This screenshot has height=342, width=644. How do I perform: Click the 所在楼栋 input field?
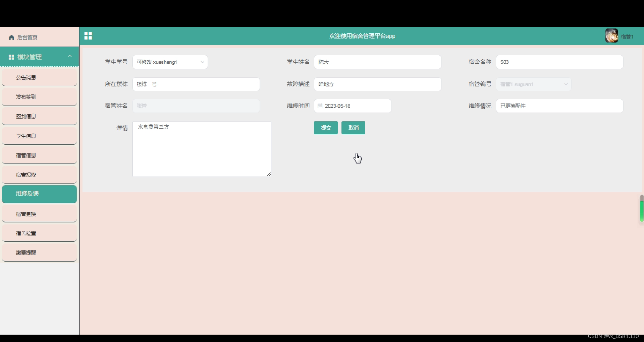pyautogui.click(x=196, y=84)
